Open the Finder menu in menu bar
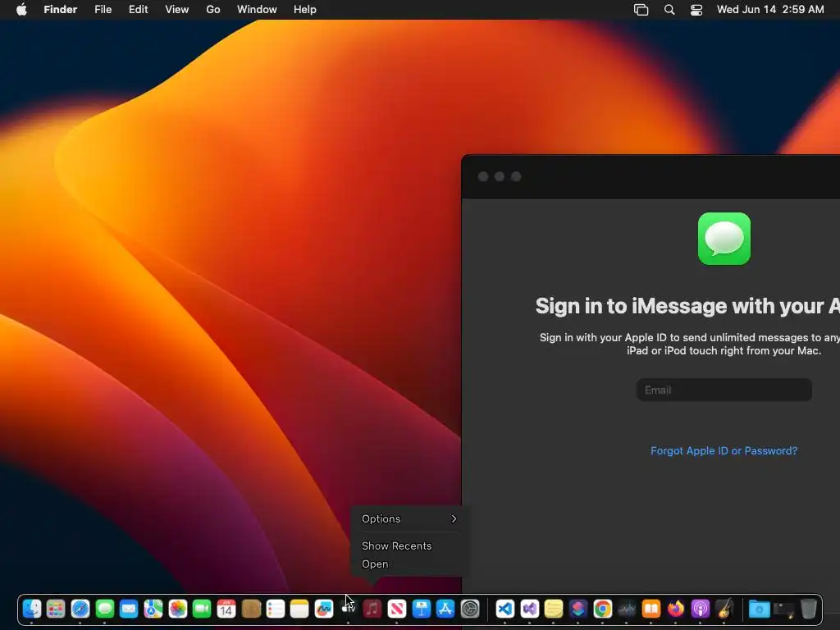The image size is (840, 630). click(x=61, y=10)
